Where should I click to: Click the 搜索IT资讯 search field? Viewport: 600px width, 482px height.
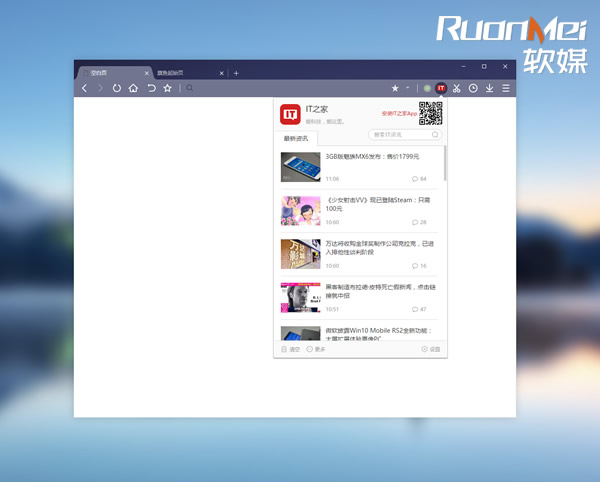(x=401, y=134)
